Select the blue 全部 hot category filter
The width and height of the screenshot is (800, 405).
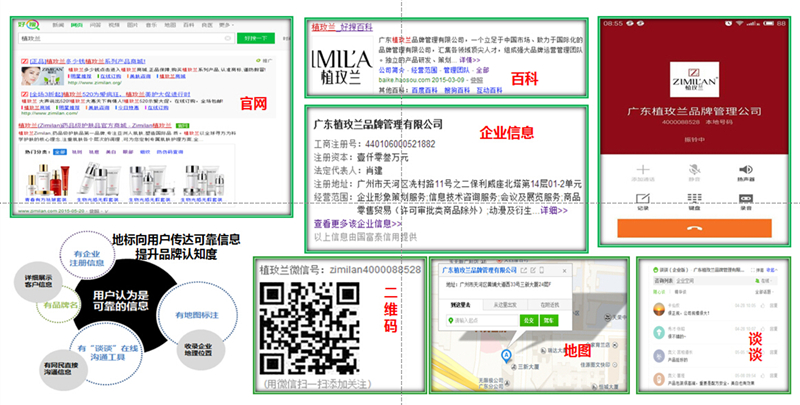(60, 152)
